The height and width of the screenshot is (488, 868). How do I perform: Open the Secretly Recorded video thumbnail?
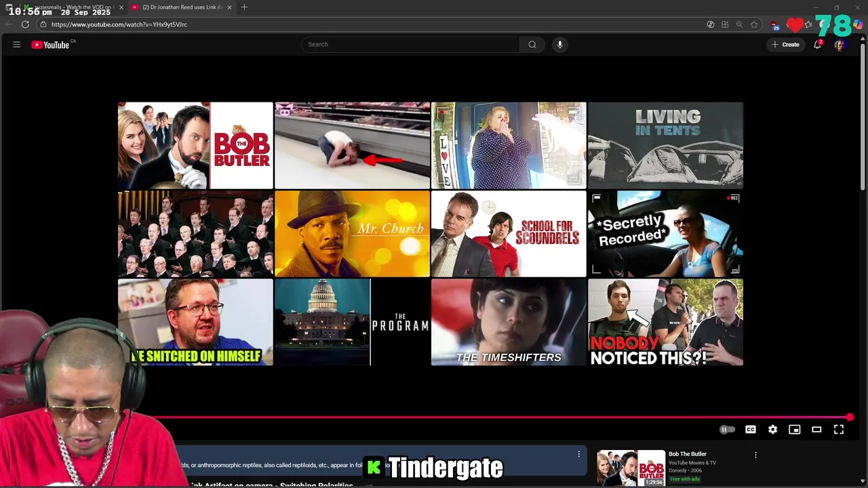(x=665, y=234)
